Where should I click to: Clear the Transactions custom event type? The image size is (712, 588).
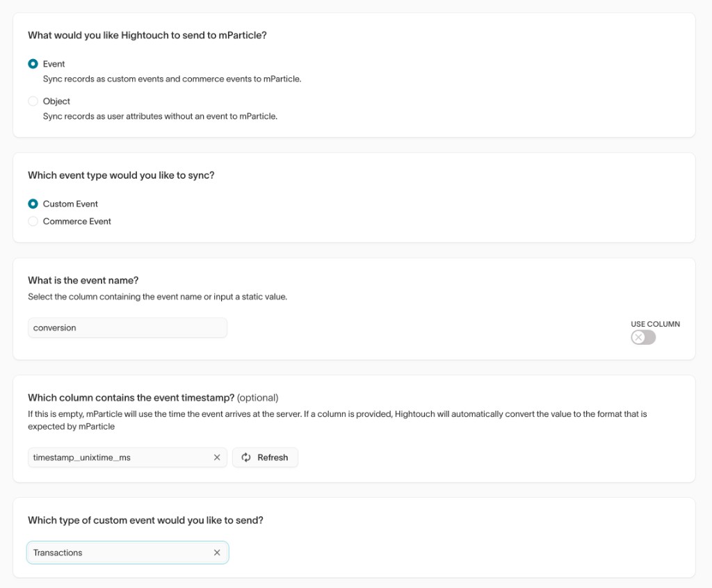[217, 553]
